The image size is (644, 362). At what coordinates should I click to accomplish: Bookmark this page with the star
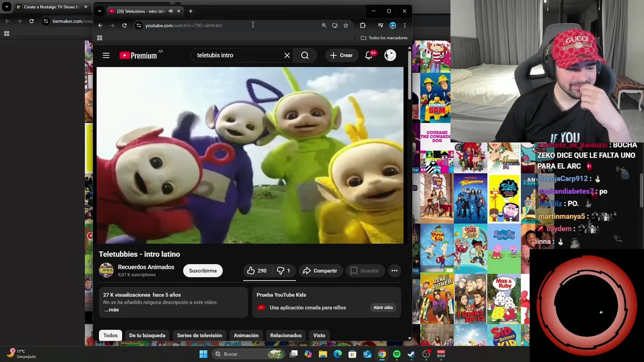(346, 25)
